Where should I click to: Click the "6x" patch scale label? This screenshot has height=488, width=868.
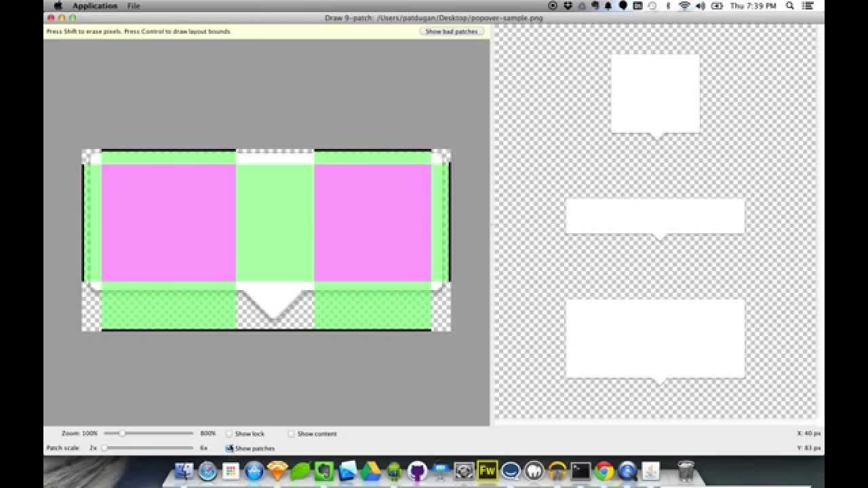tap(203, 448)
